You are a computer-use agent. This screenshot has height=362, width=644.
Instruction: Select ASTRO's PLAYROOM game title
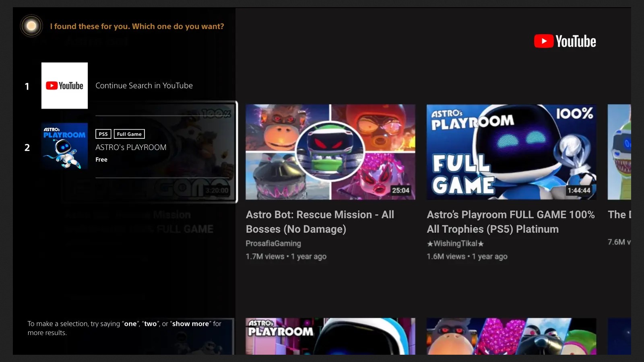pos(131,147)
